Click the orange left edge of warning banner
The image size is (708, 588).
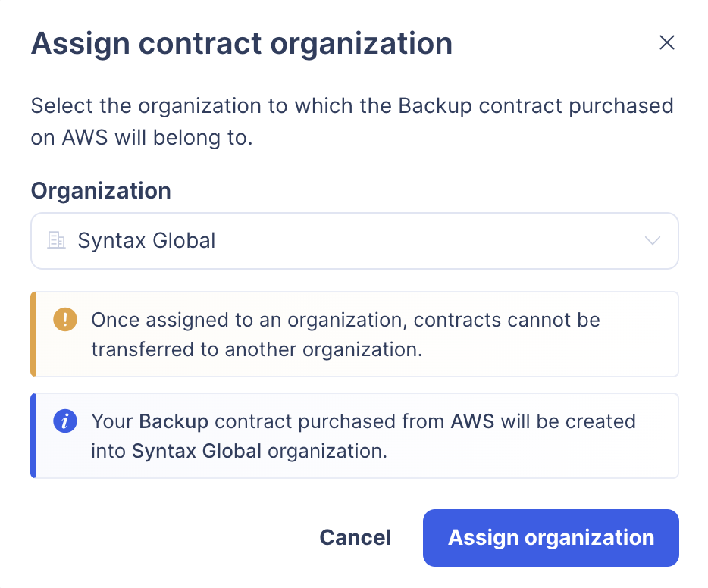33,334
